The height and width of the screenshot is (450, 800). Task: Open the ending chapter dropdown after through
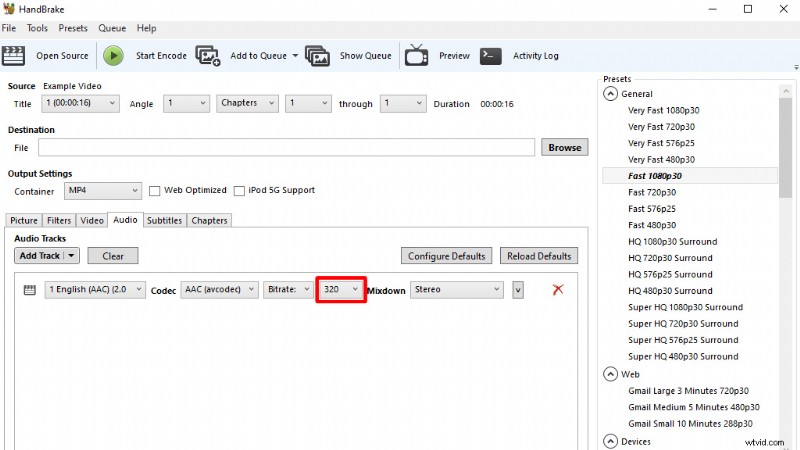[403, 103]
